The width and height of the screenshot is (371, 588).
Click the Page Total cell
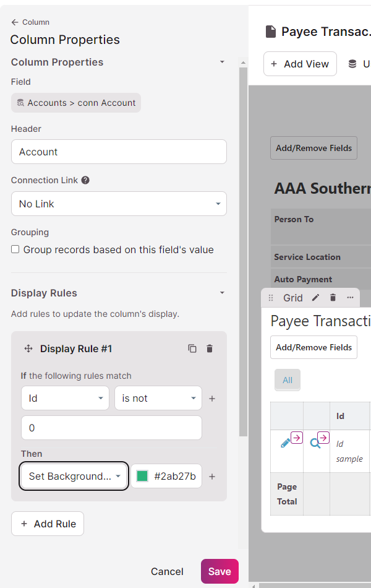[x=287, y=494]
